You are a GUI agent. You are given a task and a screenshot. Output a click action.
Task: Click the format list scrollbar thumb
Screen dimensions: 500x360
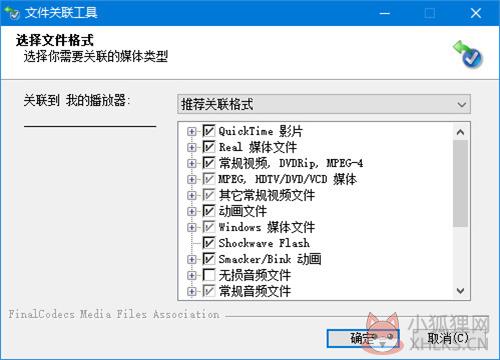tap(460, 184)
